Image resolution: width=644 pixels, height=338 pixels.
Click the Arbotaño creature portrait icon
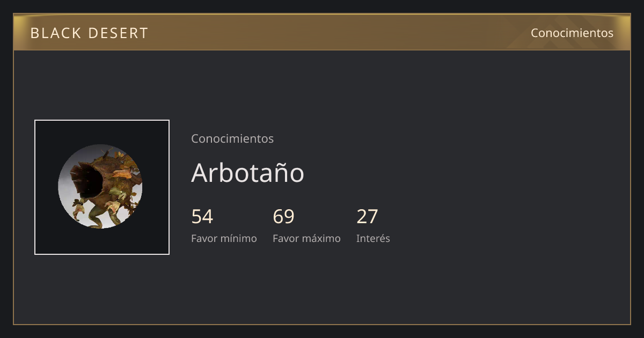100,186
